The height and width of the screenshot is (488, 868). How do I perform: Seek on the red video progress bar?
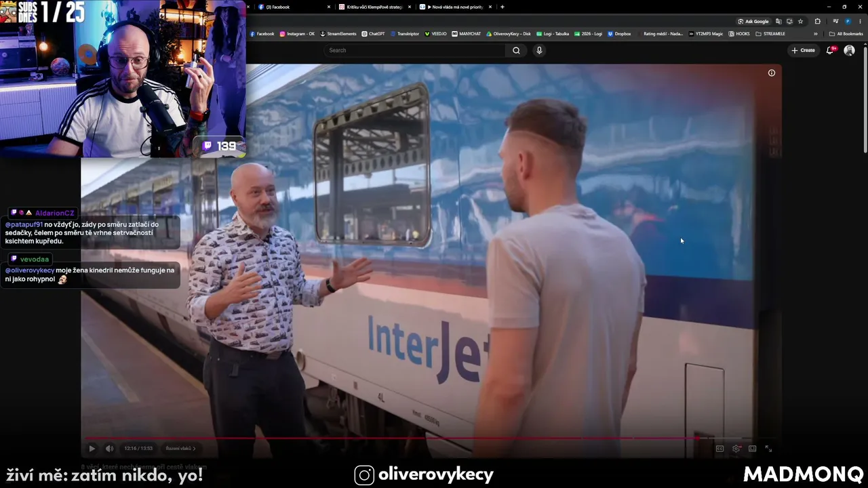point(431,438)
